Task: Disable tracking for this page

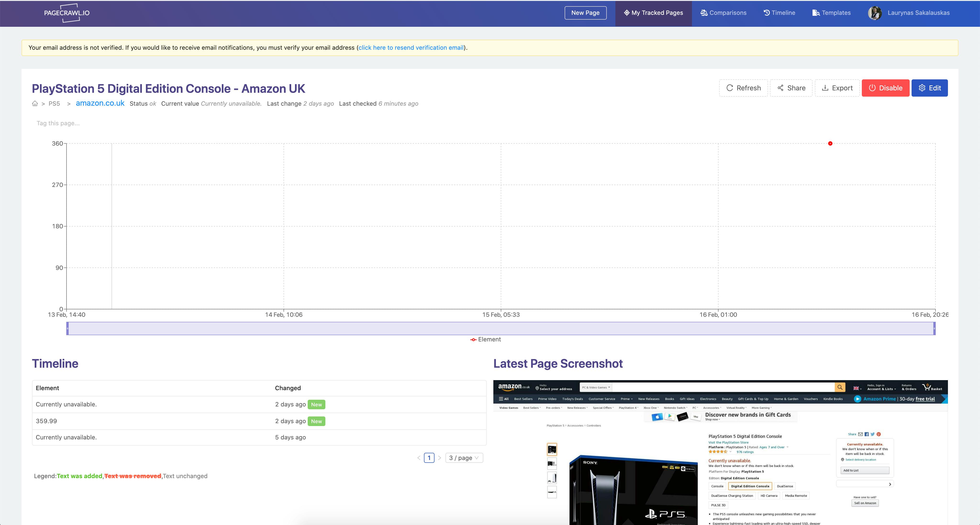Action: point(885,88)
